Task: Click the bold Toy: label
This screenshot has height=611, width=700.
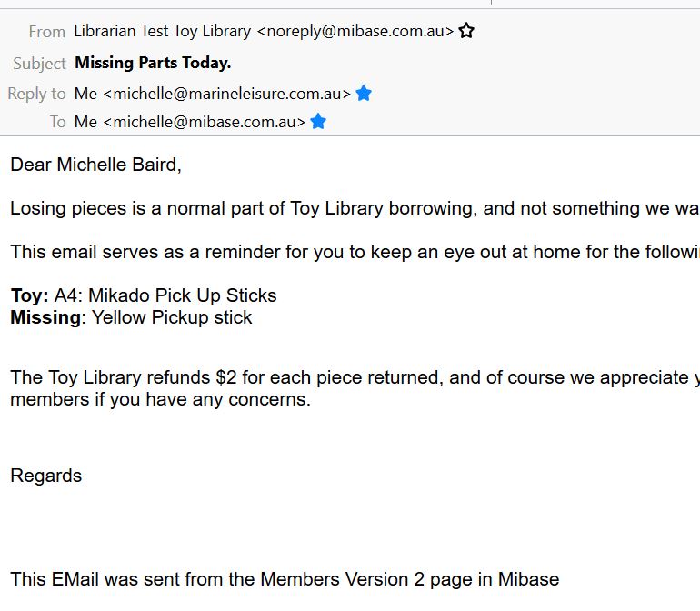Action: coord(29,295)
